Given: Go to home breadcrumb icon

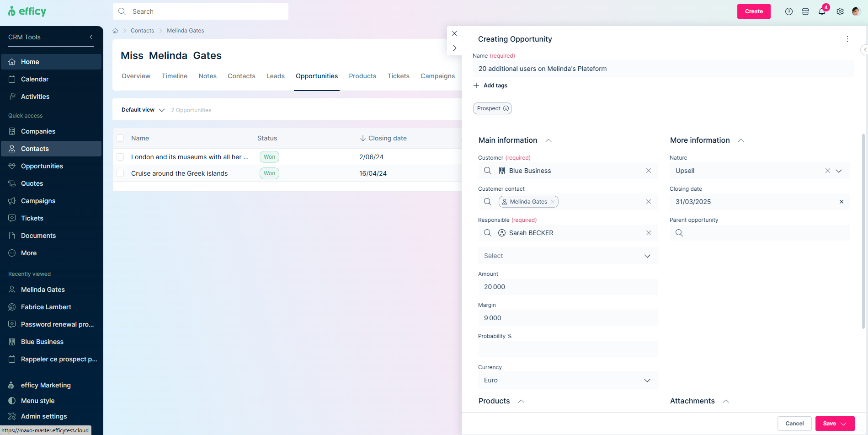Looking at the screenshot, I should [x=115, y=31].
